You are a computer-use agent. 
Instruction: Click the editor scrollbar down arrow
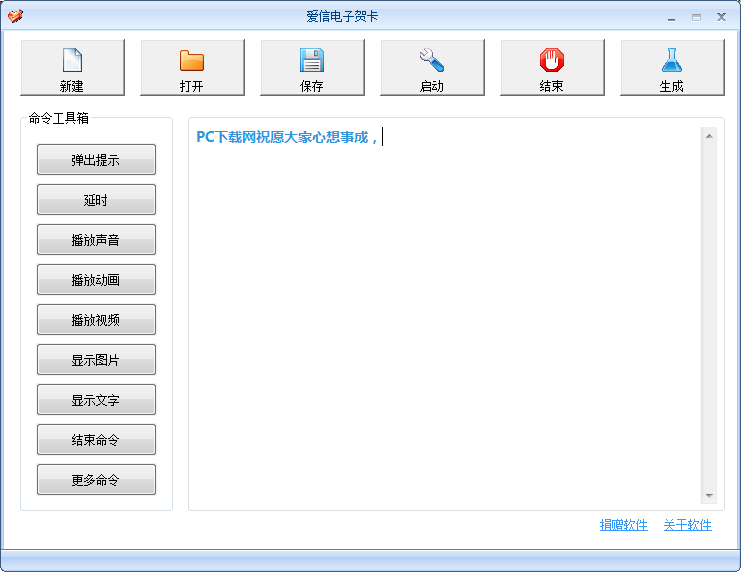(709, 495)
